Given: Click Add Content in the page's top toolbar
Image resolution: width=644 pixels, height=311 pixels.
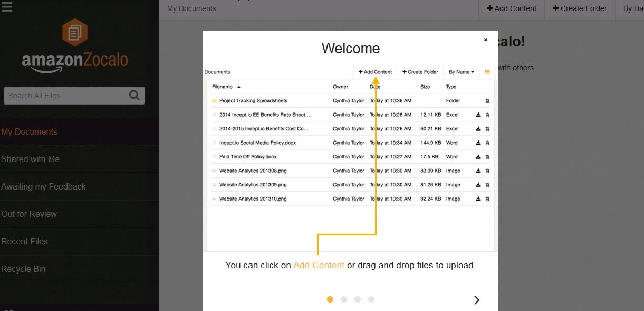Looking at the screenshot, I should coord(511,8).
